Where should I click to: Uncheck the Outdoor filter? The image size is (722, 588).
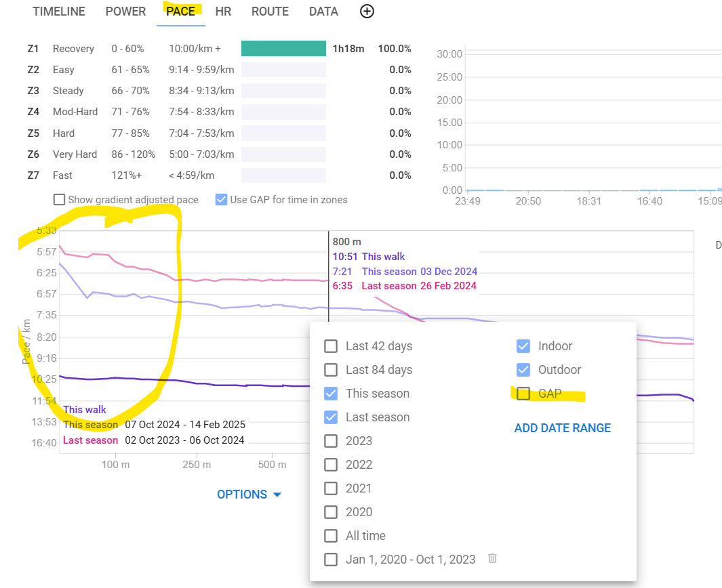click(x=523, y=370)
